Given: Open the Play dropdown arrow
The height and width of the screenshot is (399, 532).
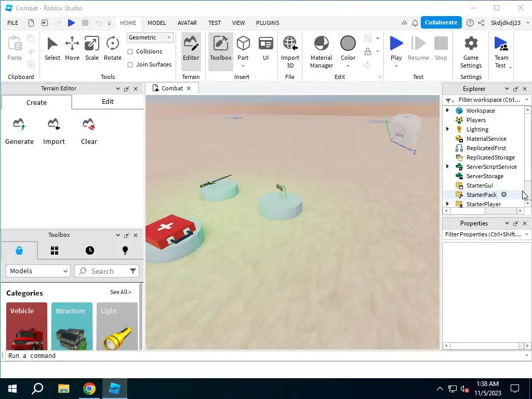Looking at the screenshot, I should tap(396, 66).
